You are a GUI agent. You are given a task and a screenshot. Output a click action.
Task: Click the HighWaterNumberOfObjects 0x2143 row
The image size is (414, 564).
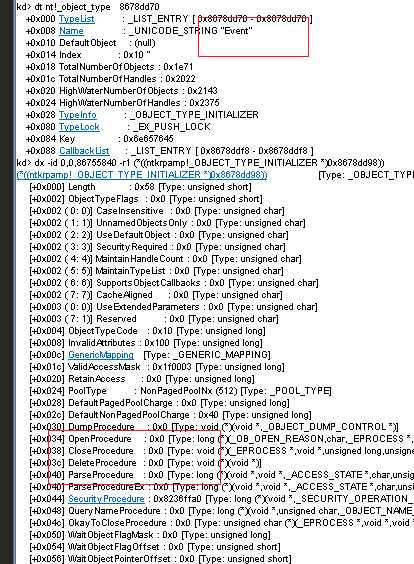point(122,91)
